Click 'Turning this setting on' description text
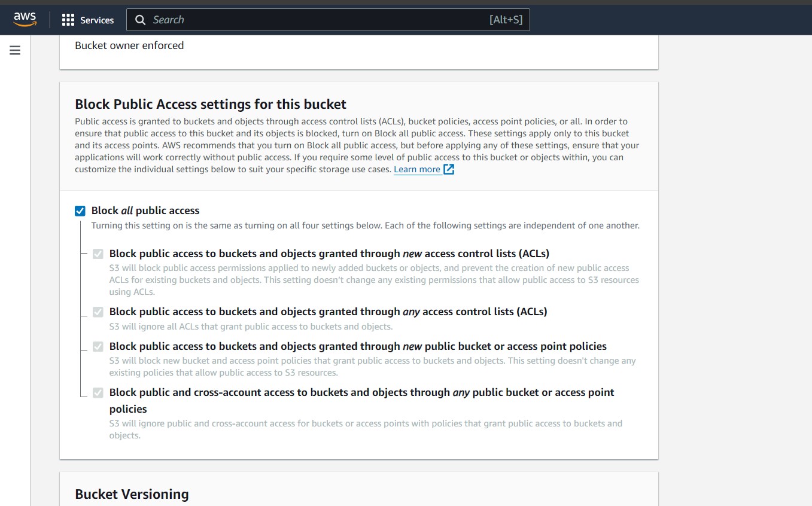The width and height of the screenshot is (812, 506). [365, 225]
